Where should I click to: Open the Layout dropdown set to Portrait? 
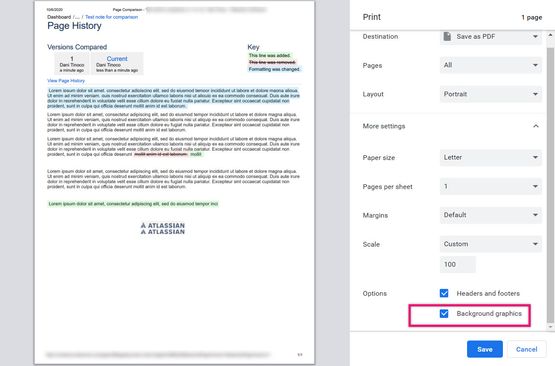tap(491, 94)
